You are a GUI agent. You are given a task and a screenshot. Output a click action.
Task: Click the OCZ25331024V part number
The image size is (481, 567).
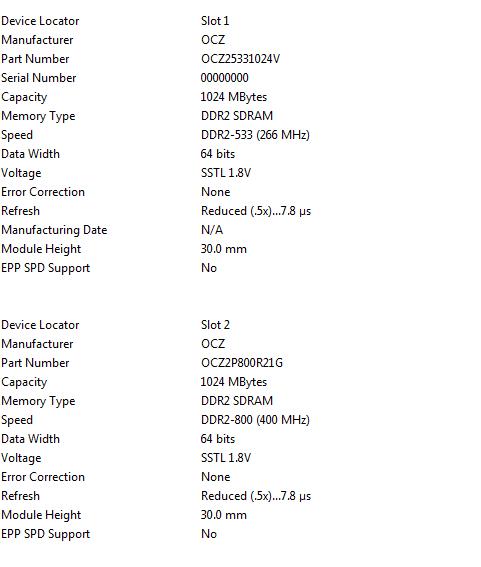click(x=240, y=59)
